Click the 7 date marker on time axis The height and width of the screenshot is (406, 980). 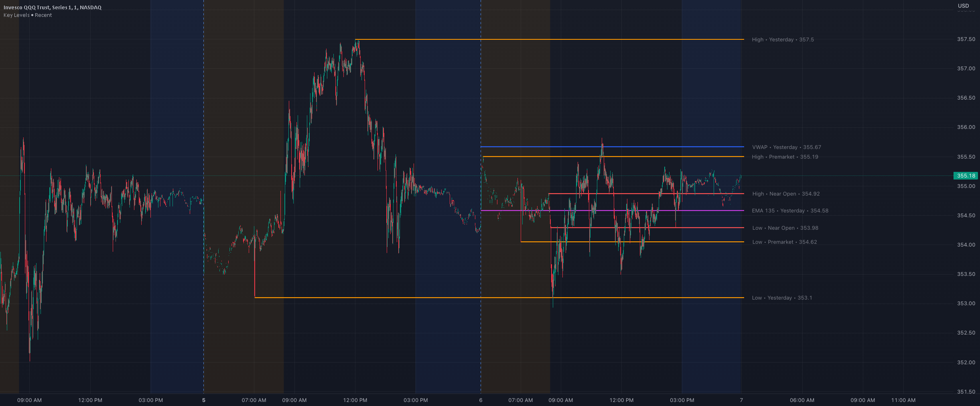coord(742,400)
